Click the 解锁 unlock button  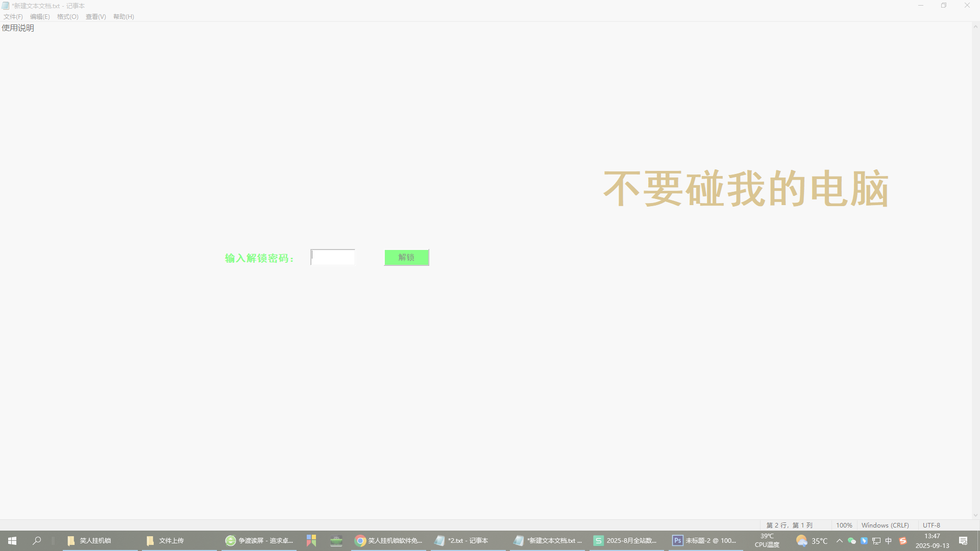tap(406, 258)
